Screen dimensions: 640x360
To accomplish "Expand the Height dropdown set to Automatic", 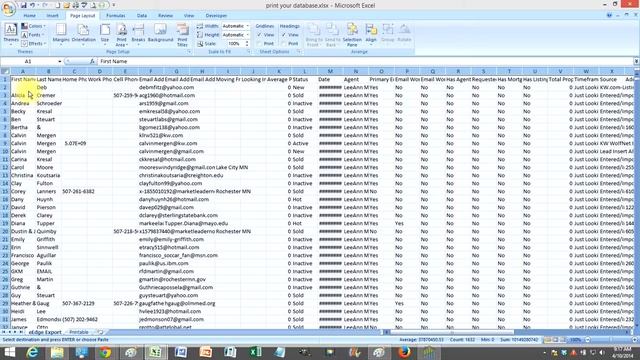I will pos(248,35).
